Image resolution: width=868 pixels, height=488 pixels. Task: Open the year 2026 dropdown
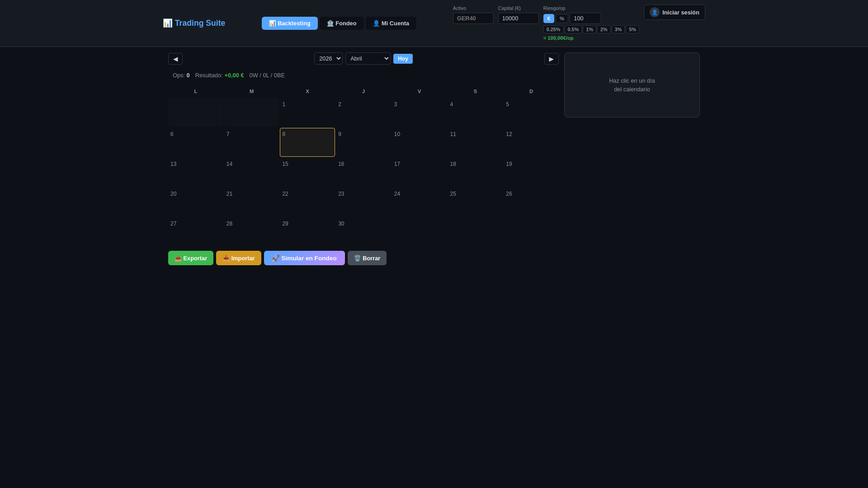328,59
